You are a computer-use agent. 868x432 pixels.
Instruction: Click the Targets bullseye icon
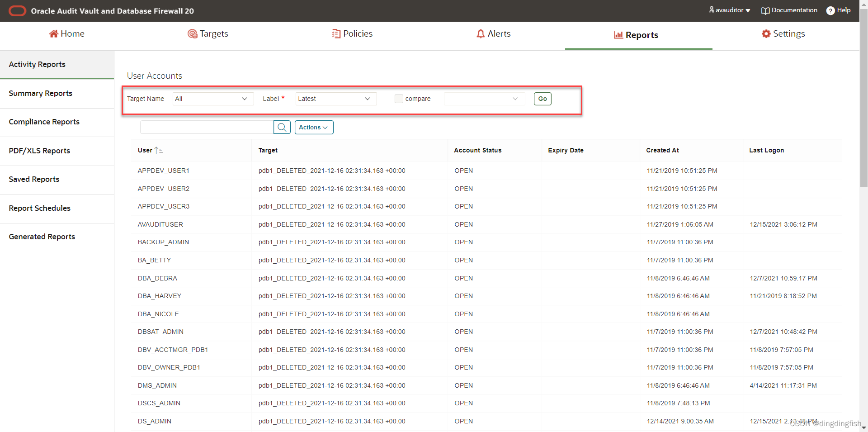coord(192,33)
